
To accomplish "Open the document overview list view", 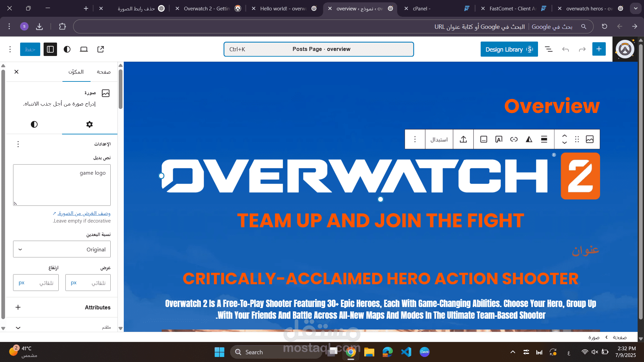I will pyautogui.click(x=549, y=49).
